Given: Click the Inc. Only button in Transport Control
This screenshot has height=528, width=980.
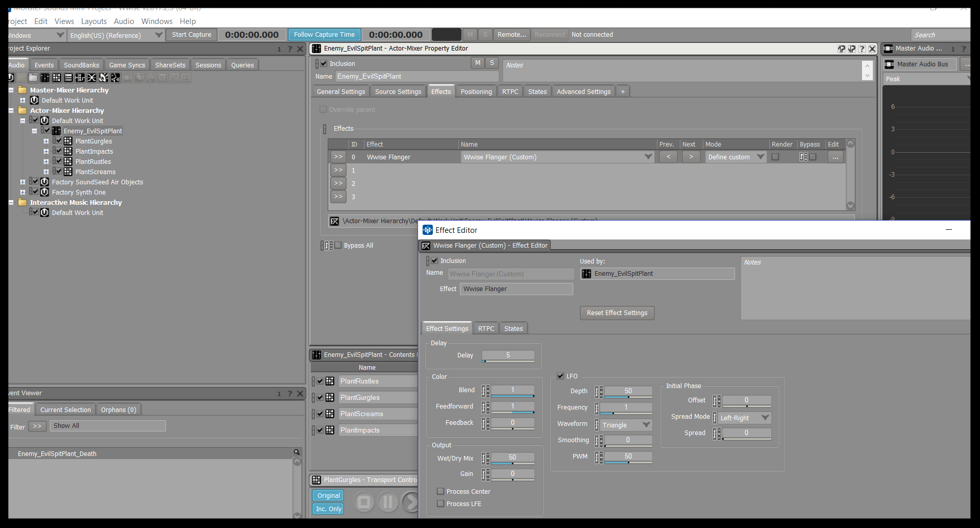Looking at the screenshot, I should (x=328, y=509).
